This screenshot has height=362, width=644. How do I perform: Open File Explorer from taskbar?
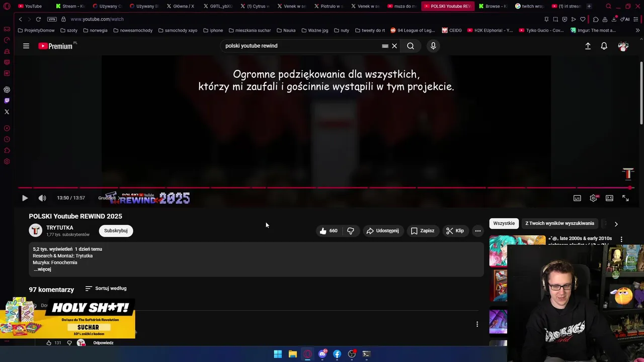point(292,354)
